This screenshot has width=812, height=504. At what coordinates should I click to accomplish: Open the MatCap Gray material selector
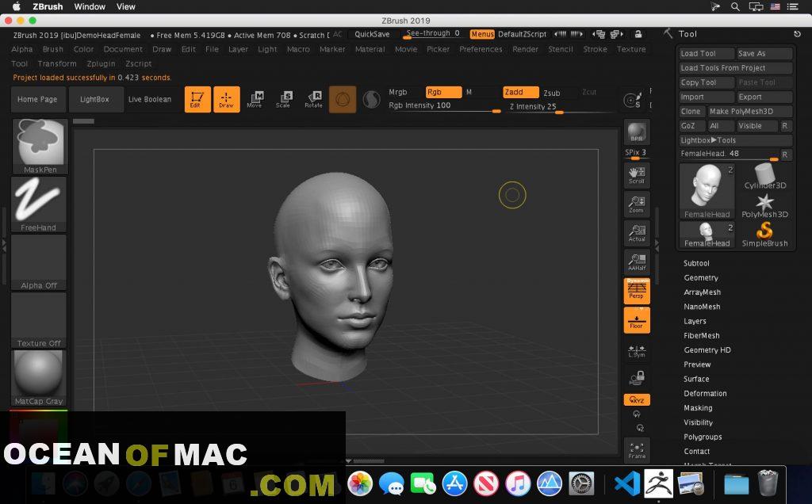click(39, 378)
